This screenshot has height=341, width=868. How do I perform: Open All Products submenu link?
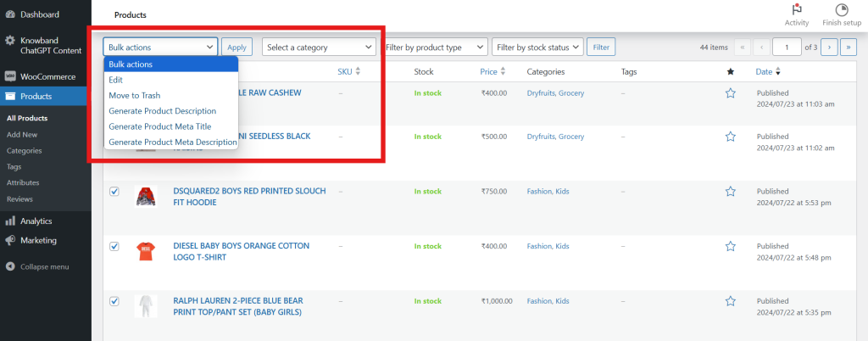[27, 118]
